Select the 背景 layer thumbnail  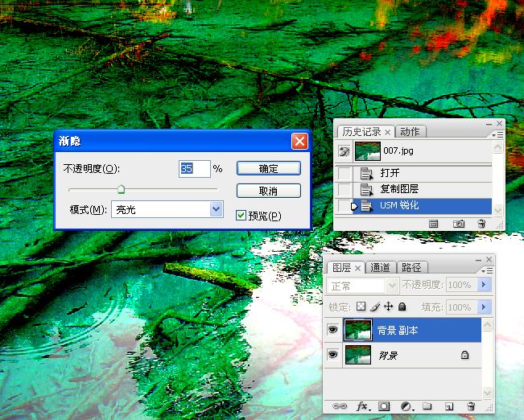(x=358, y=355)
